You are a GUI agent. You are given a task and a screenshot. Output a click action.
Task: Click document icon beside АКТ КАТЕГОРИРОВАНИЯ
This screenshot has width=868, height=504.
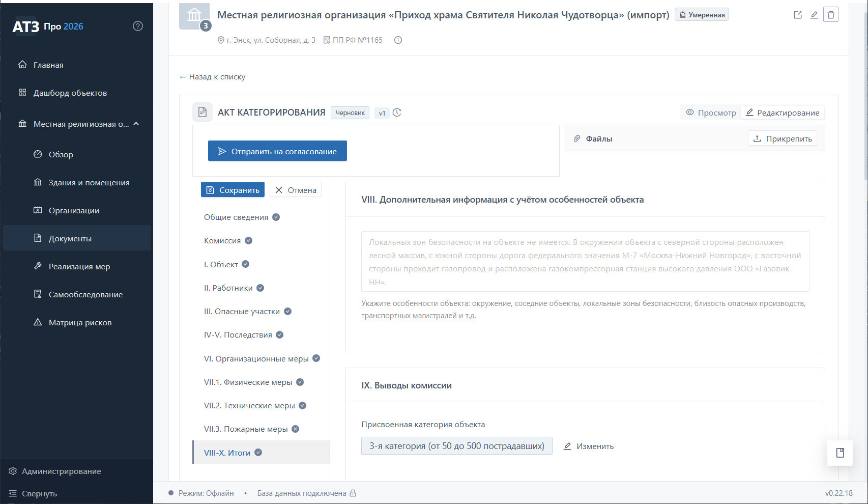click(202, 112)
